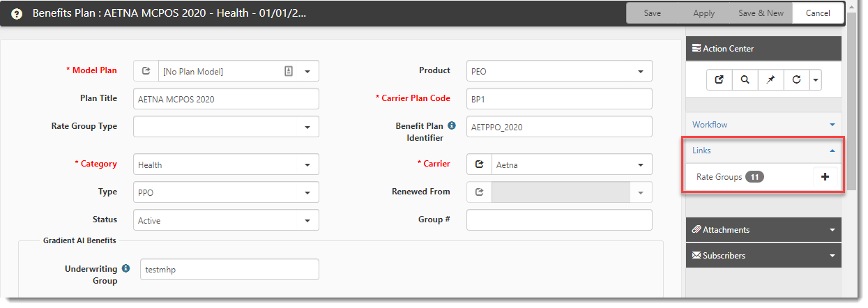Click the Model Plan open-record arrow icon
This screenshot has height=308, width=868.
146,71
